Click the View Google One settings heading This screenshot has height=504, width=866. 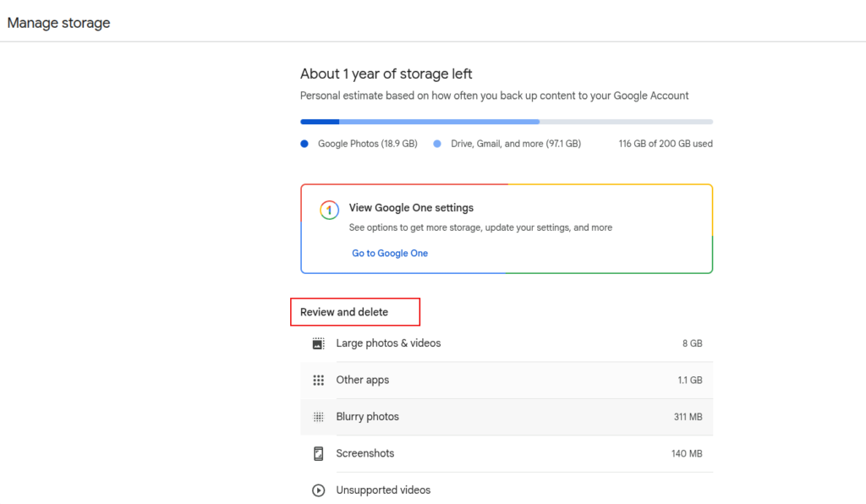[x=411, y=207]
